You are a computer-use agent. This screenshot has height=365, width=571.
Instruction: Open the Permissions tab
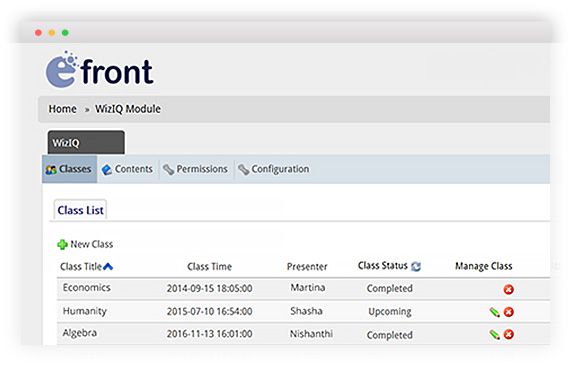point(195,169)
